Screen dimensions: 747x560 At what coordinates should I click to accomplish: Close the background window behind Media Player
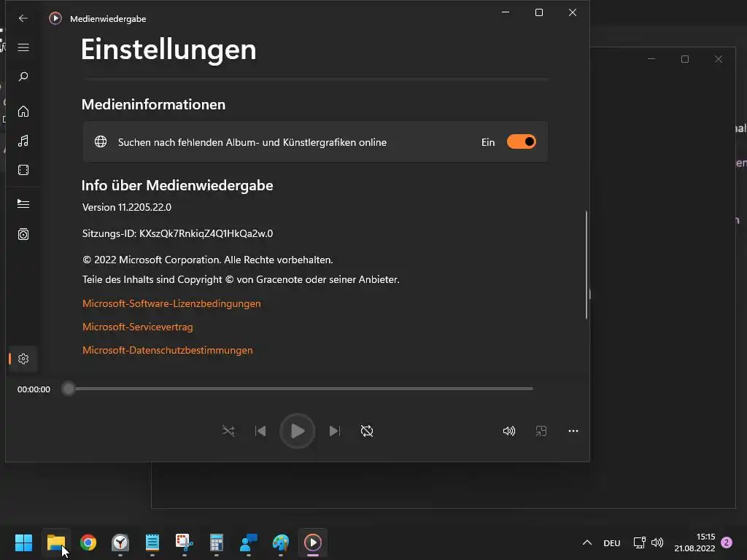pyautogui.click(x=719, y=59)
